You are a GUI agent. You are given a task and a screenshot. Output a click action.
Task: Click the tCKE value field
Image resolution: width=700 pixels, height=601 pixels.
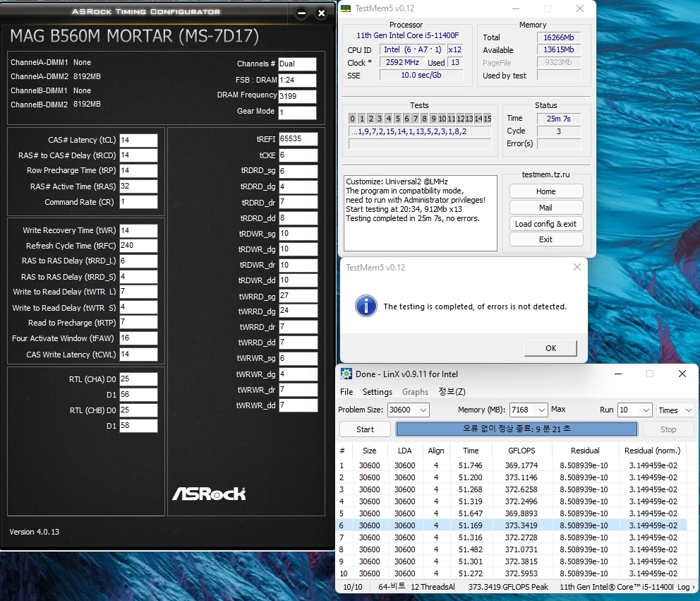click(298, 155)
